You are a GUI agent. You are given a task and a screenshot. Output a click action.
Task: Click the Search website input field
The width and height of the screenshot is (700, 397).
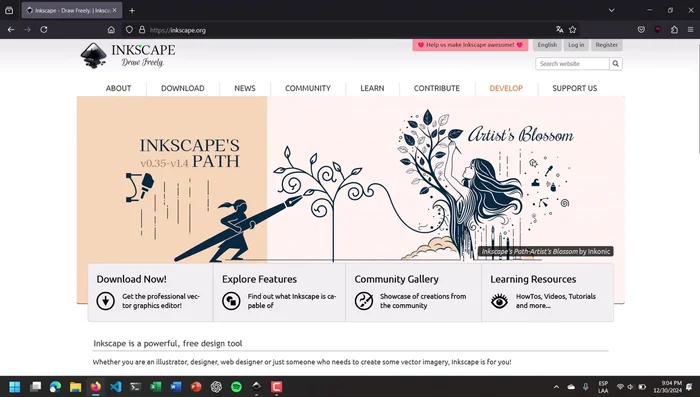pyautogui.click(x=572, y=63)
